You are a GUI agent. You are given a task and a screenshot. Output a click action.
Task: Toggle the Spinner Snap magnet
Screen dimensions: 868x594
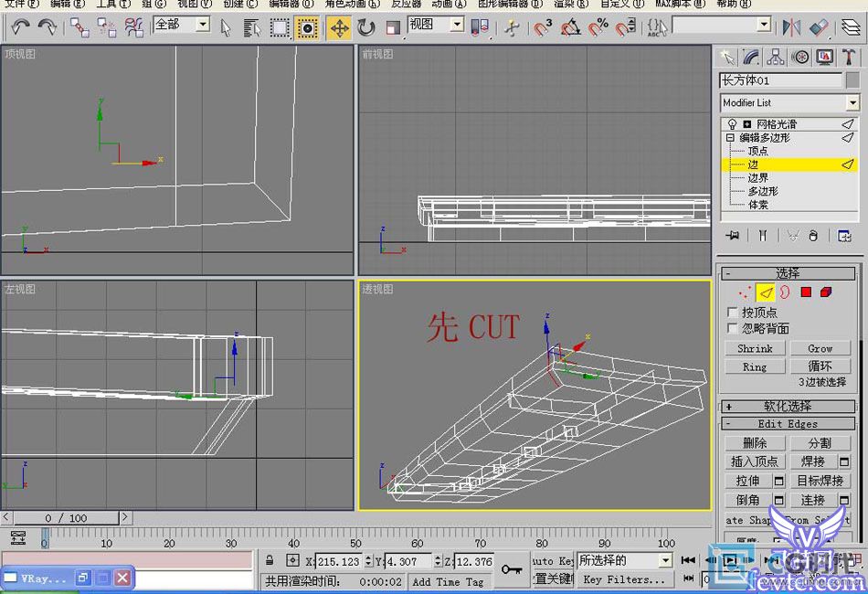tap(626, 27)
